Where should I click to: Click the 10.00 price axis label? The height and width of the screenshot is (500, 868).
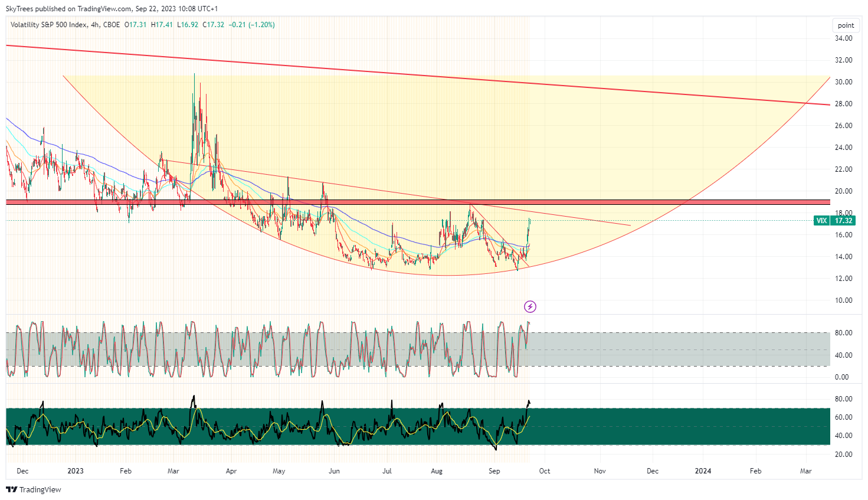point(844,300)
